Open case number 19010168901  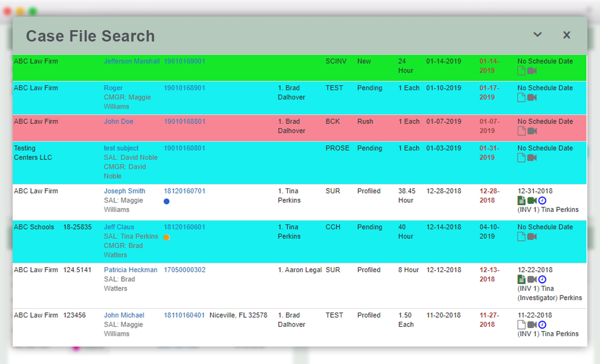pos(184,88)
